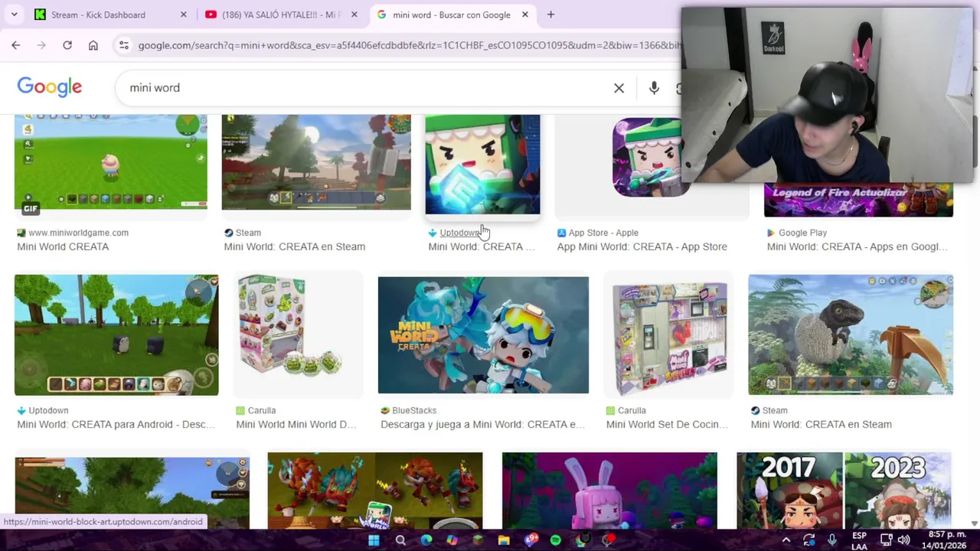Open Steam dinosaur and pickaxe thumbnail
Screen dimensions: 980x551
tap(851, 335)
